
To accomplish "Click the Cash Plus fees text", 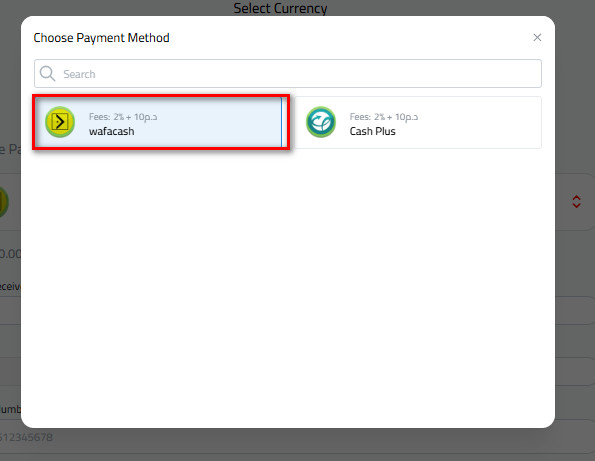I will coord(384,117).
